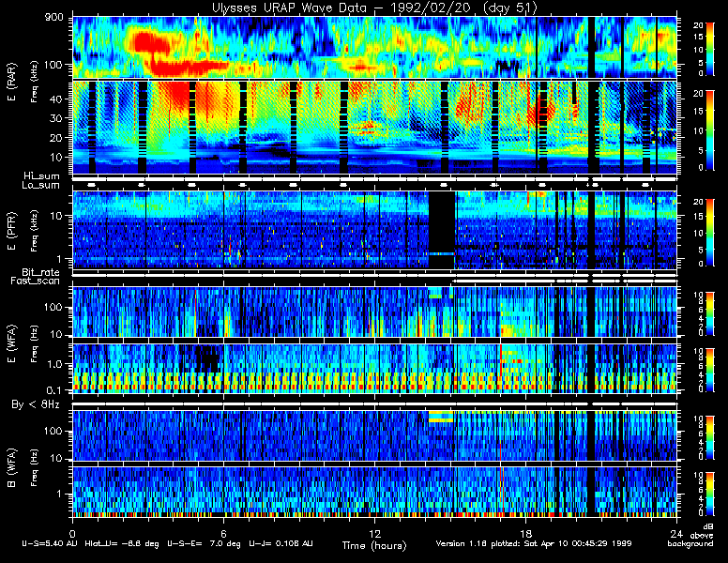Viewport: 728px width, 563px height.
Task: Click the "18" hour tick on time axis
Action: [x=525, y=533]
